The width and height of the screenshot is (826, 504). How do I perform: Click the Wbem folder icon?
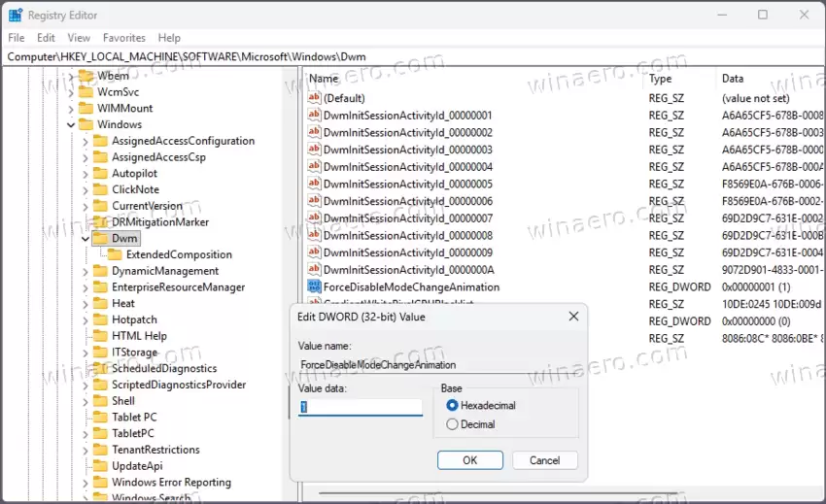click(x=86, y=76)
